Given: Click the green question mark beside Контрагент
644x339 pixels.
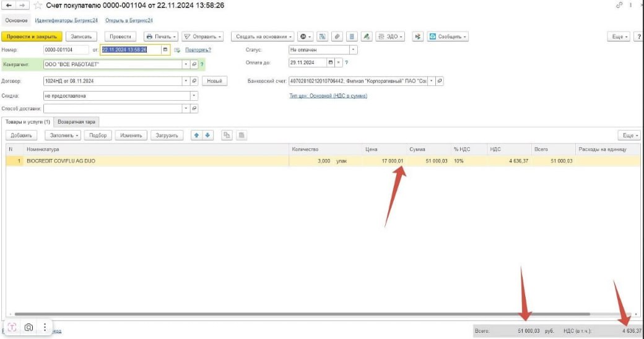Looking at the screenshot, I should [x=202, y=64].
